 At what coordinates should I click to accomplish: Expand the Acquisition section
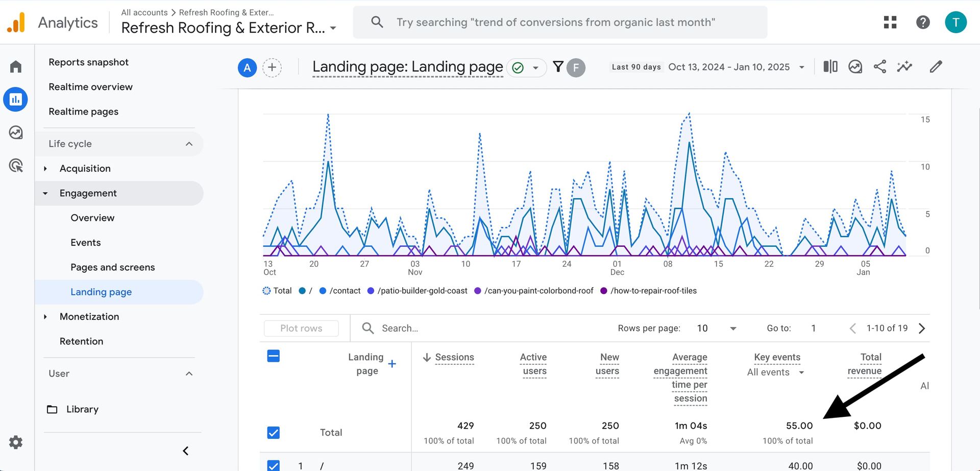[x=45, y=169]
